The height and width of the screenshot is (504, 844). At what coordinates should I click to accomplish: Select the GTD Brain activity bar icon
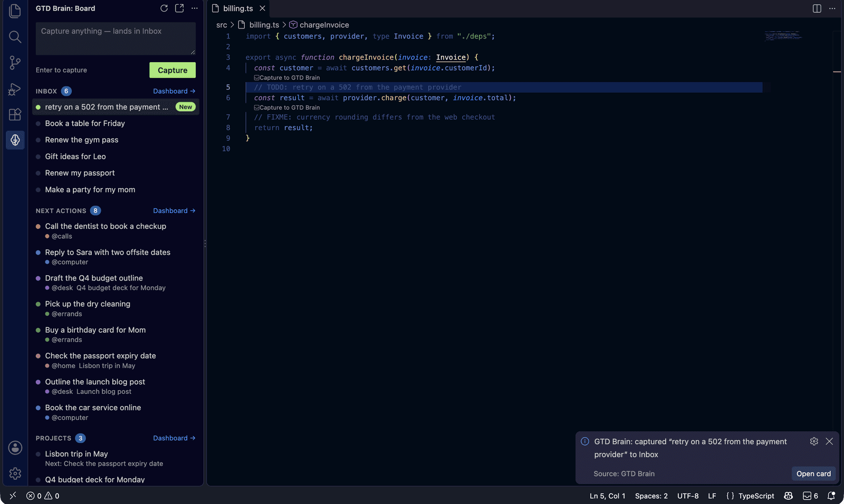(x=15, y=140)
